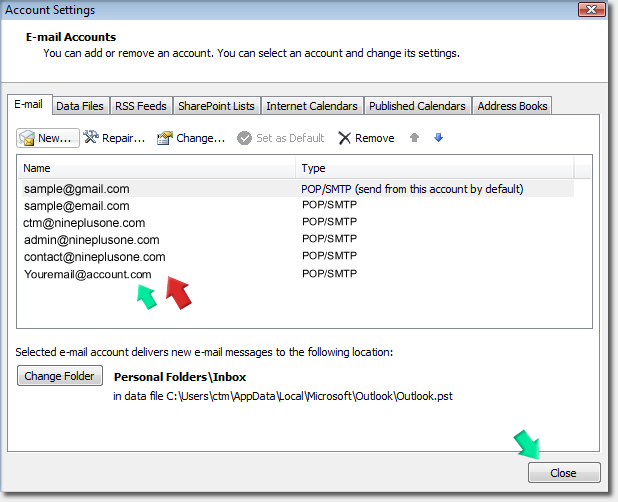Select the sample@gmail.com account row
Viewport: 618px width, 502px height.
(77, 188)
